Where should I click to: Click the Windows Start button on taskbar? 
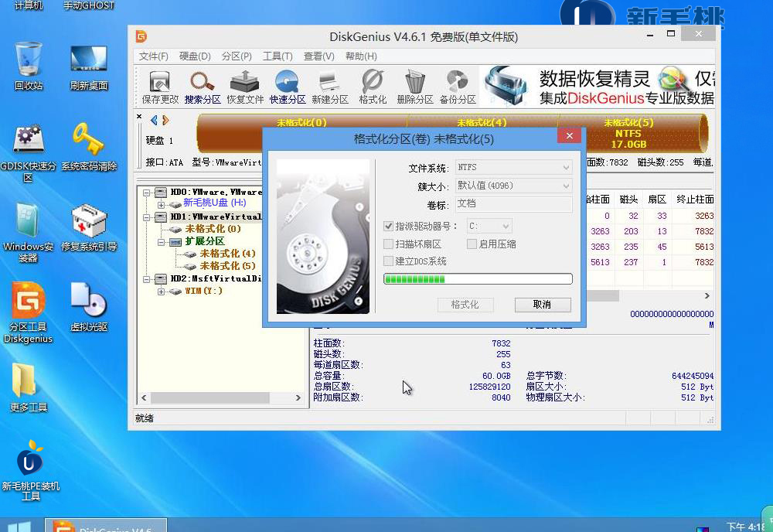pos(19,526)
